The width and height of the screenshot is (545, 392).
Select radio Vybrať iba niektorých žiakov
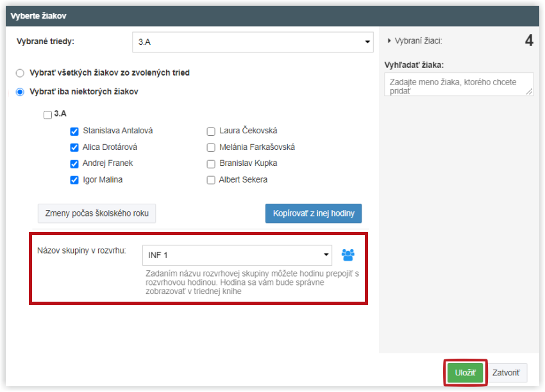20,92
